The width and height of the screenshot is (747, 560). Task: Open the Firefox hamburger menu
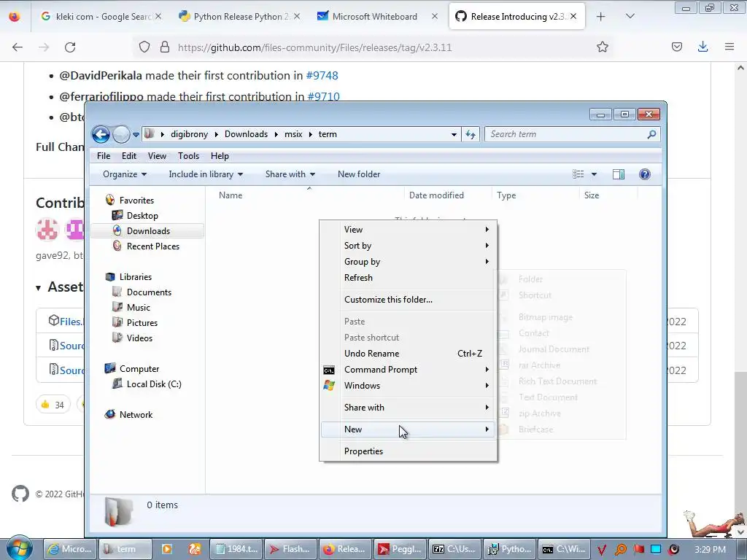(729, 47)
